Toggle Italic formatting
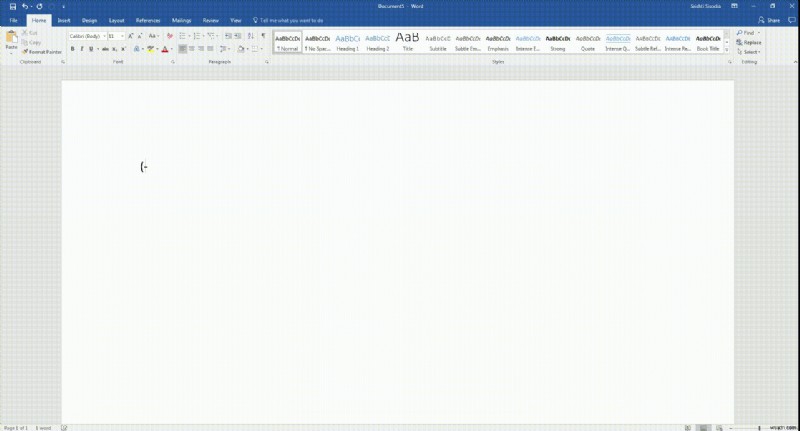The width and height of the screenshot is (800, 431). click(82, 49)
